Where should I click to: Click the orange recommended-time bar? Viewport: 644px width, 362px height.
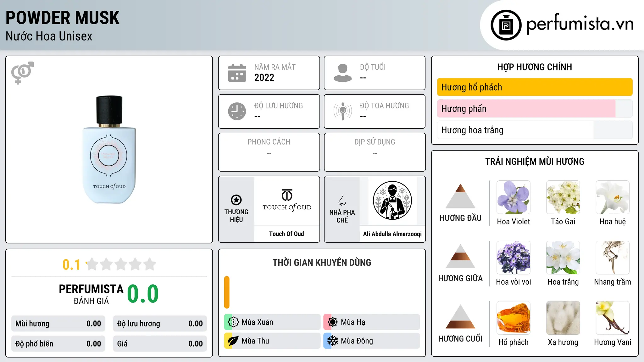click(x=227, y=292)
